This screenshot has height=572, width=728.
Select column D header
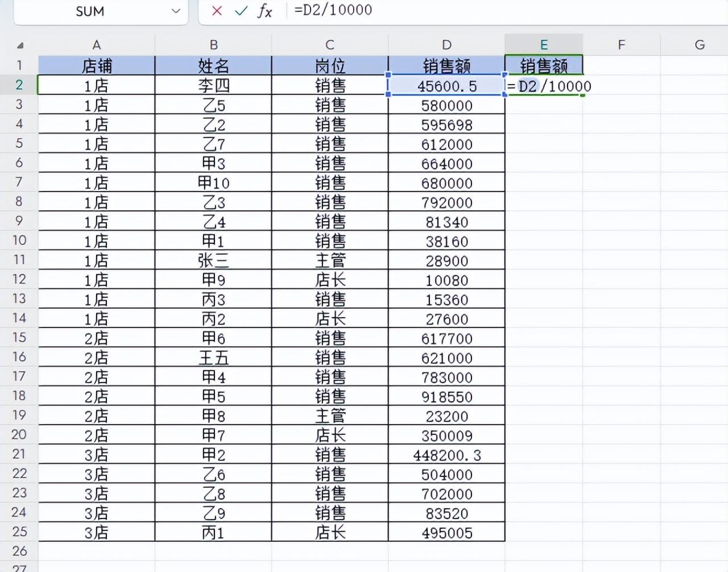(446, 45)
